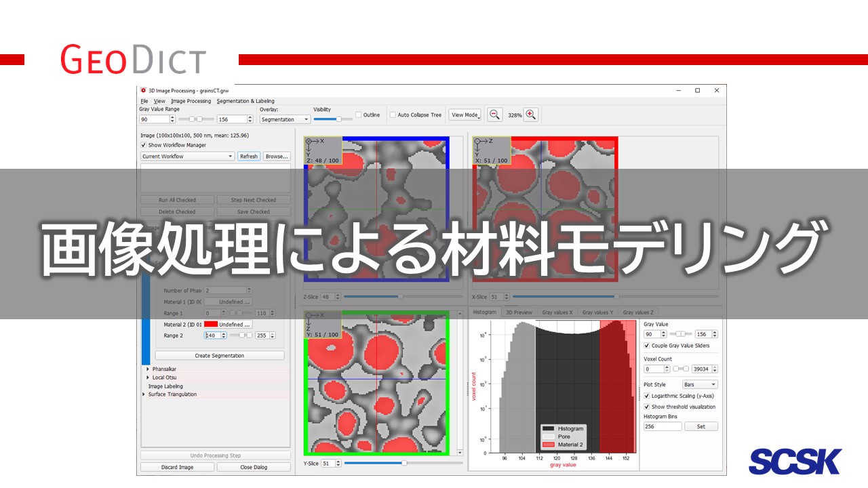Viewport: 868px width, 488px height.
Task: Open the Image Processing menu
Action: [x=191, y=101]
